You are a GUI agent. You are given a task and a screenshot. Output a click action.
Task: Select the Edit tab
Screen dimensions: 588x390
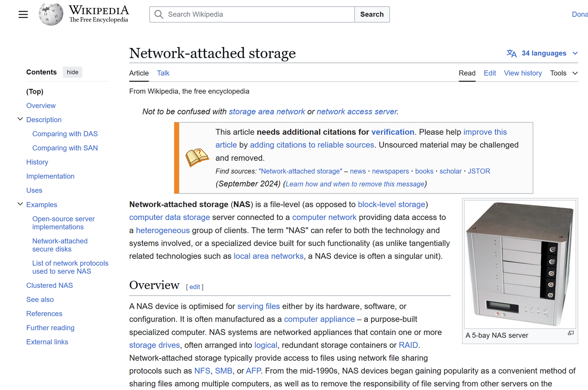tap(490, 73)
